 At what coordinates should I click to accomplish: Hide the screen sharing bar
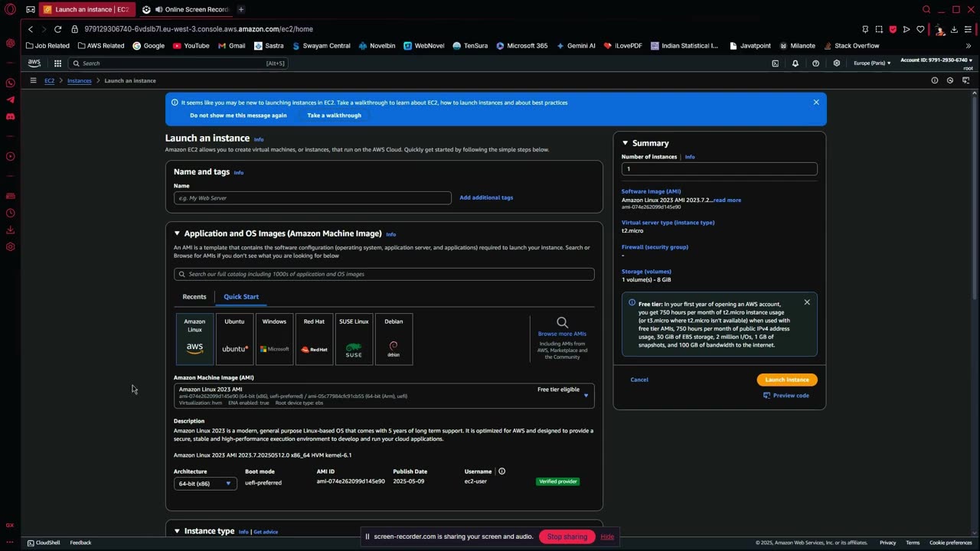coord(607,536)
